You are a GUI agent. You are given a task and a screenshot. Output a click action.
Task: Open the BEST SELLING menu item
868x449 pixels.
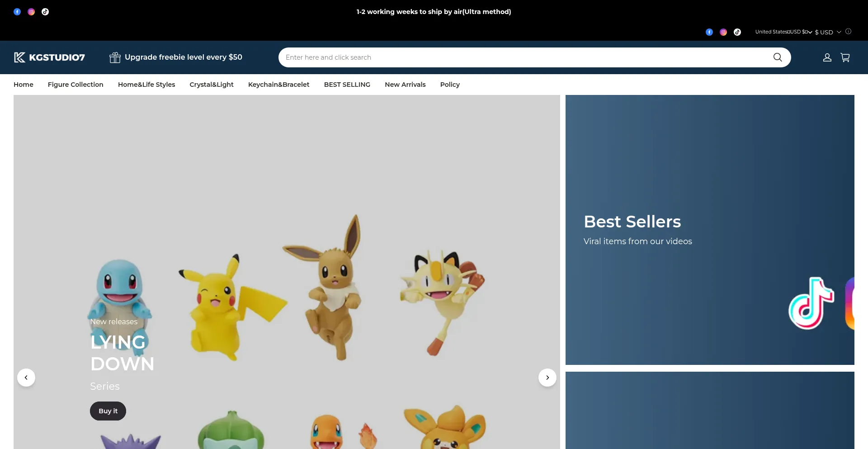(347, 85)
